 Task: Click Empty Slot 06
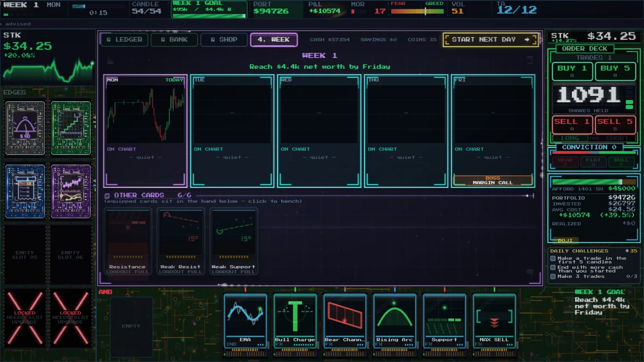70,255
